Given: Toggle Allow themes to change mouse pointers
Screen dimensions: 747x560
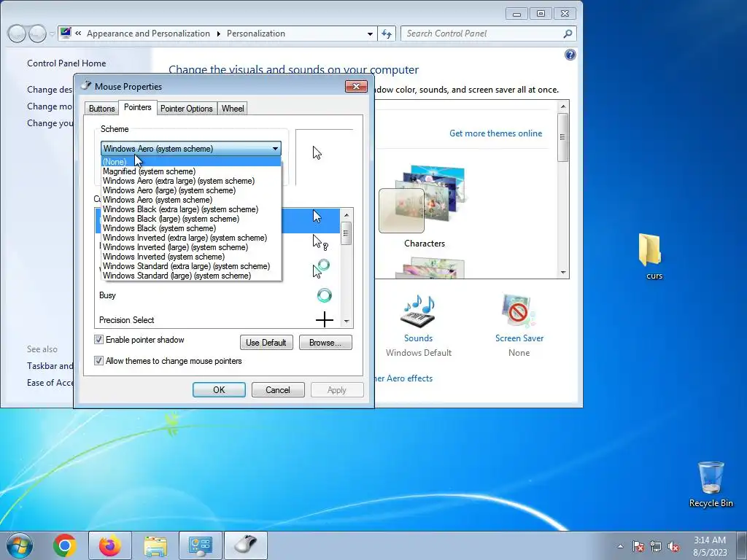Looking at the screenshot, I should pos(98,360).
